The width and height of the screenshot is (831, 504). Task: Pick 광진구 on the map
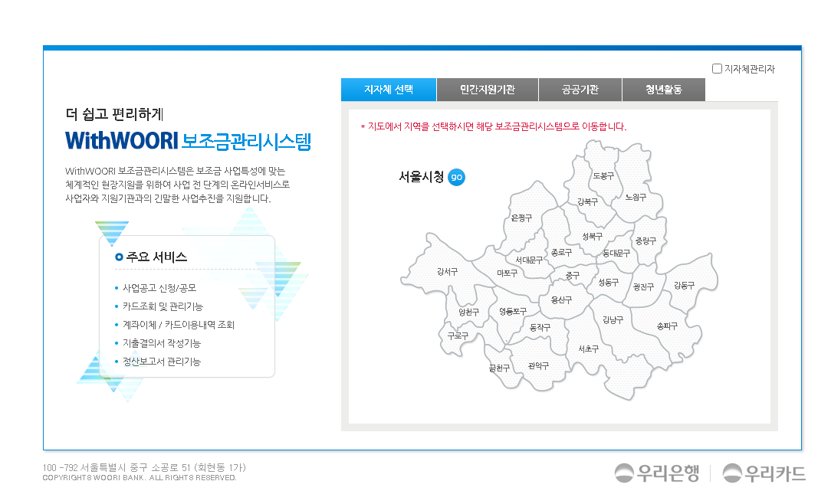click(643, 287)
